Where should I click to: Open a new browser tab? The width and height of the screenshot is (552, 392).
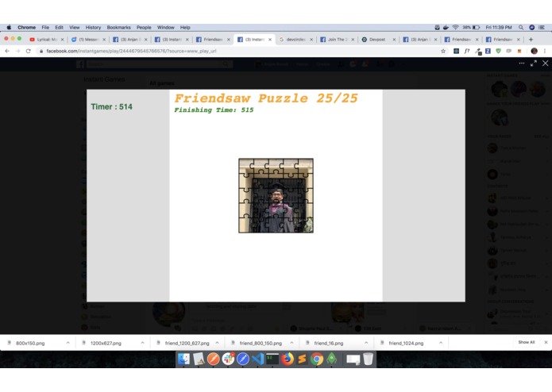click(531, 40)
